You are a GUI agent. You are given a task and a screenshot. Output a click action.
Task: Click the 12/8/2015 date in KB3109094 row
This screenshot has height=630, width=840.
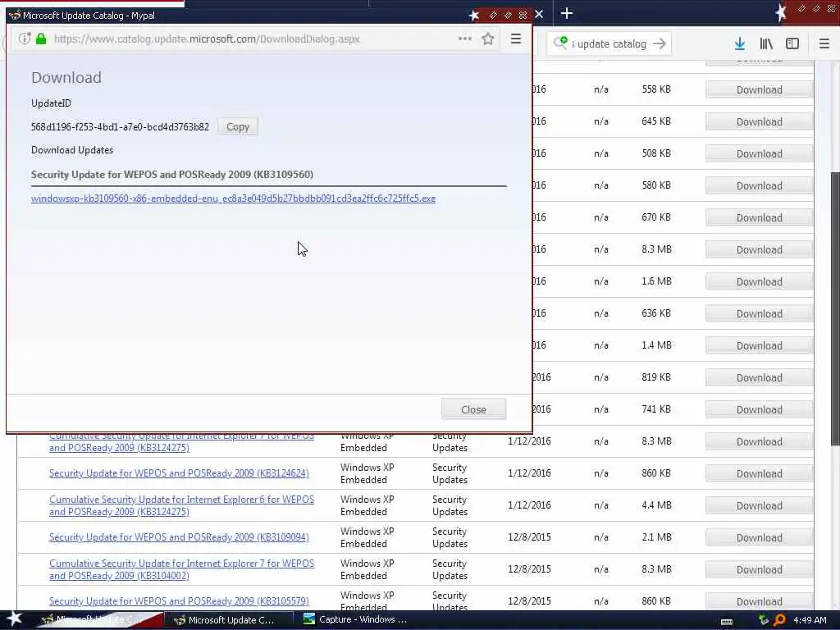pos(529,537)
